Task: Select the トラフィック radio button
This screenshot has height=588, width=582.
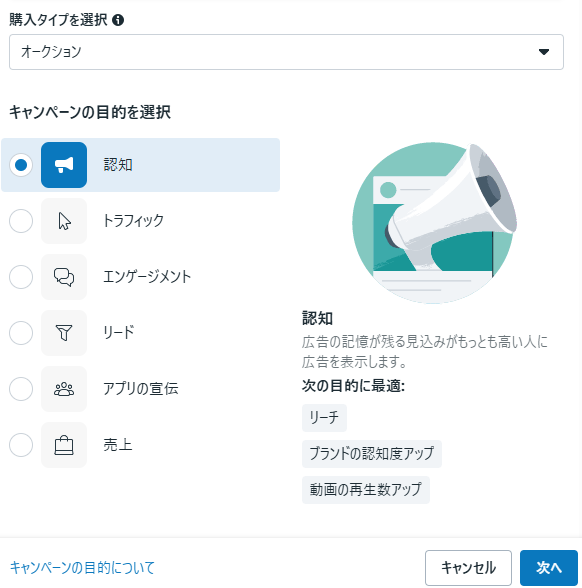Action: tap(21, 221)
